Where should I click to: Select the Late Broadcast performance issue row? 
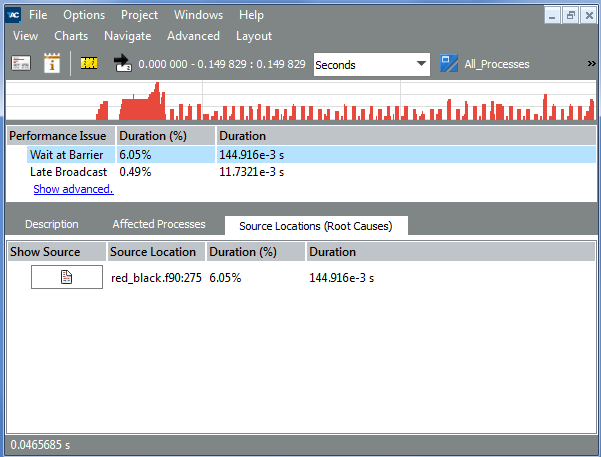click(68, 172)
